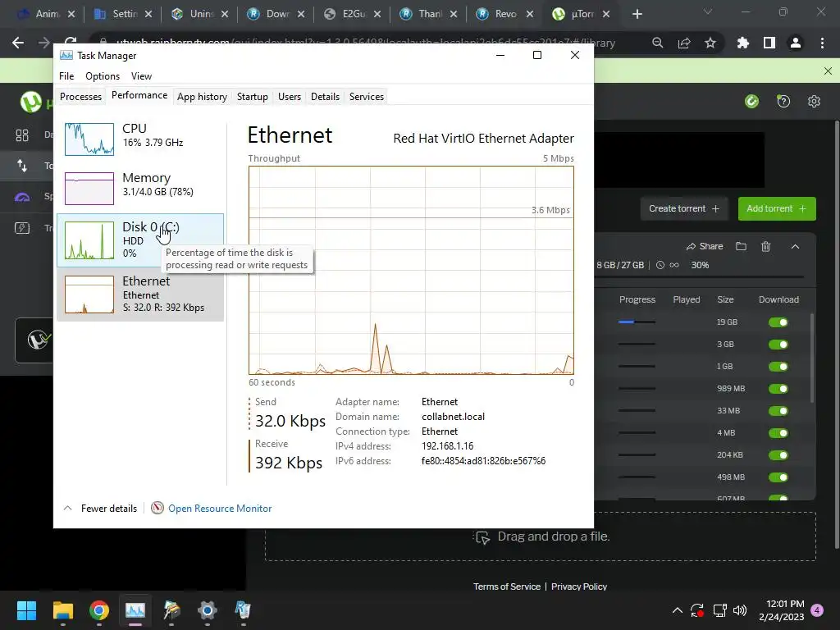Open the Options menu
The height and width of the screenshot is (630, 840).
tap(103, 76)
